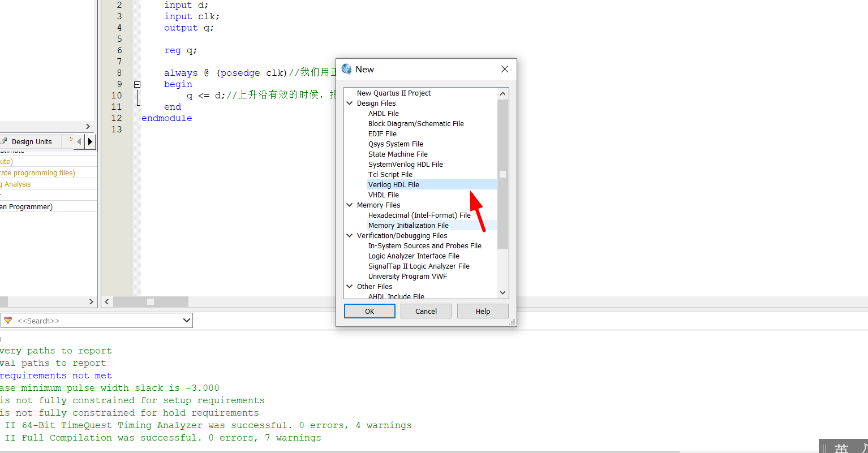Screen dimensions: 868x453
Task: Click the editor horizontal scrollbar left arrow
Action: click(x=107, y=302)
